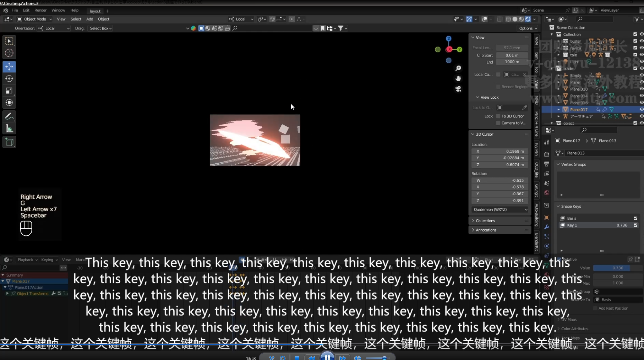
Task: Select Plane.016 in the outliner
Action: point(578,103)
